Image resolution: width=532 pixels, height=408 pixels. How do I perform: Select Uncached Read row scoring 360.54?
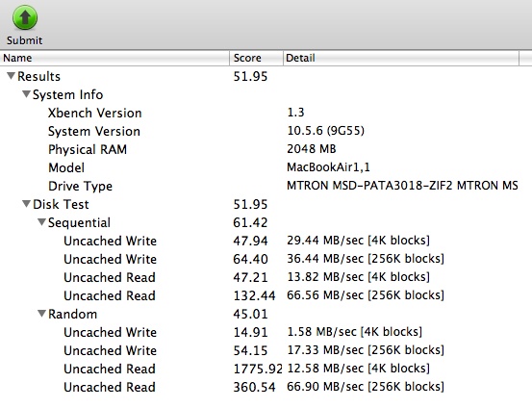pos(266,387)
